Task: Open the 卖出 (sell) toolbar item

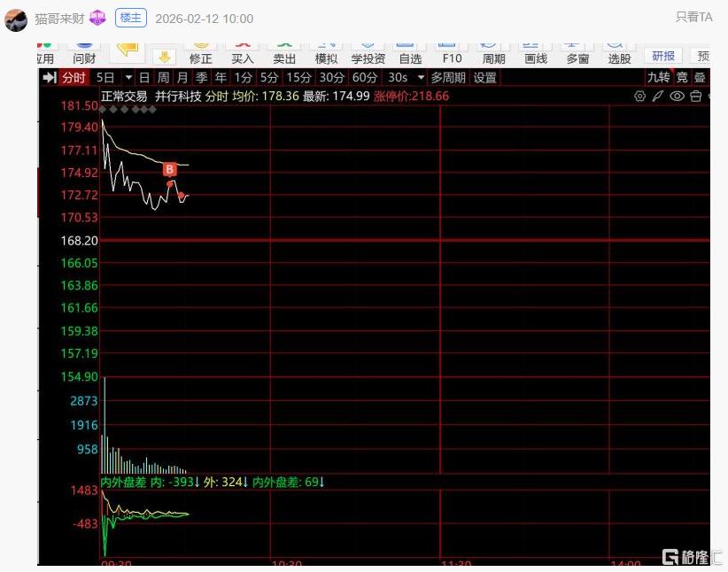Action: [x=284, y=53]
